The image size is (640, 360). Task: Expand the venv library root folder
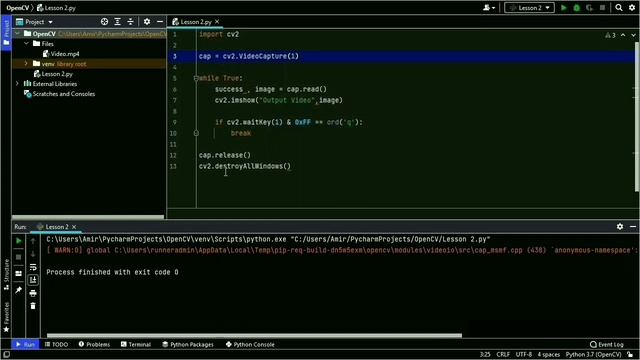pos(27,64)
